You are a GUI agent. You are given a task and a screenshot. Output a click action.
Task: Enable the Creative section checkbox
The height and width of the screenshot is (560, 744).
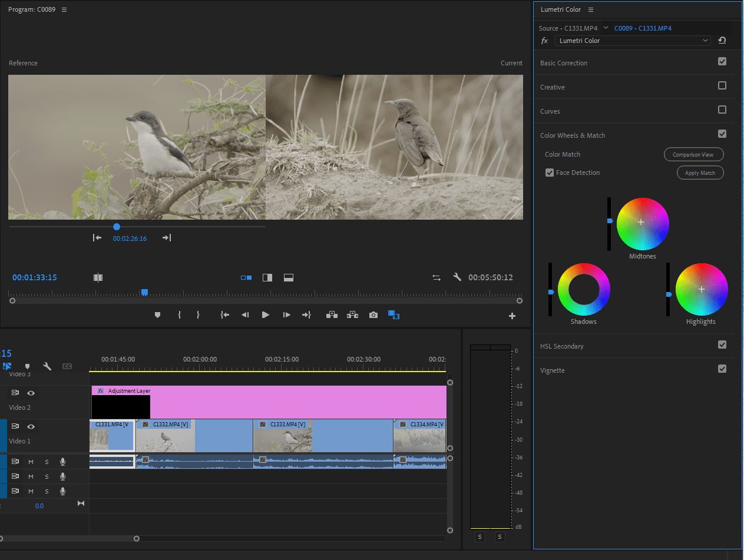pyautogui.click(x=722, y=85)
